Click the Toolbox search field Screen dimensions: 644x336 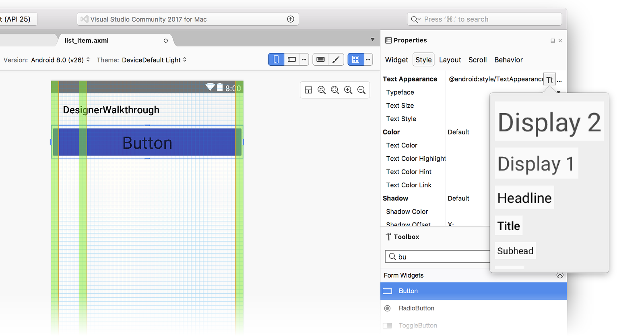tap(437, 257)
